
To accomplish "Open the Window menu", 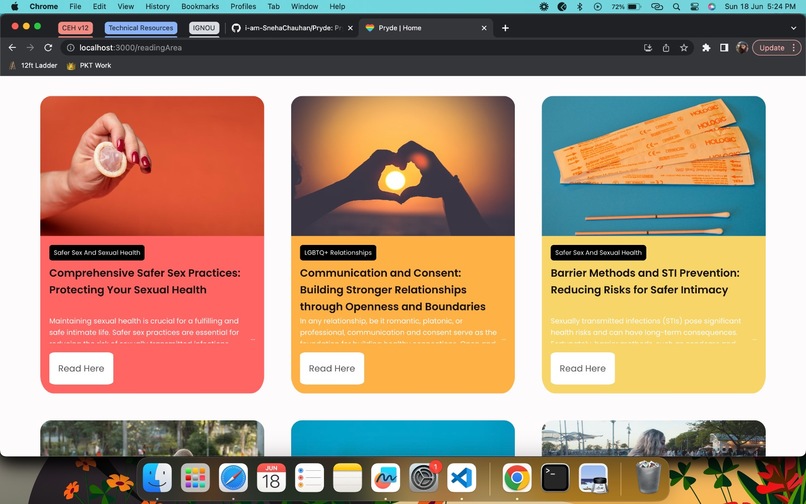I will 304,7.
